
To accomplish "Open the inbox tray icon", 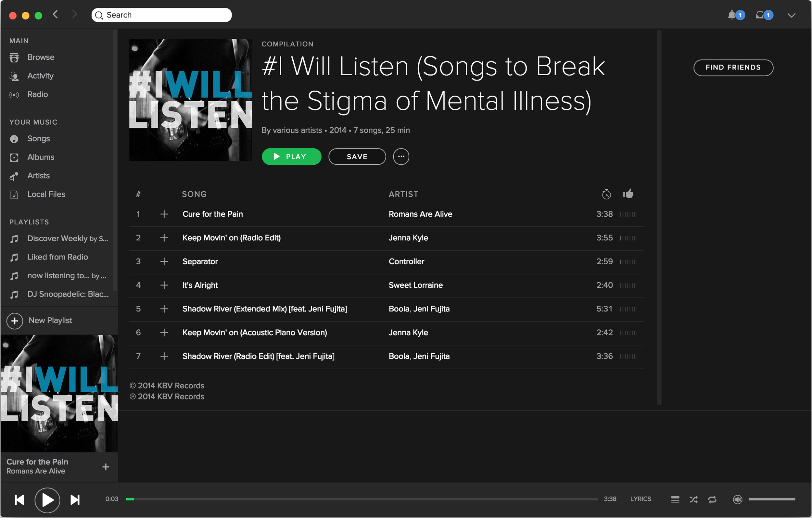I will click(x=760, y=15).
